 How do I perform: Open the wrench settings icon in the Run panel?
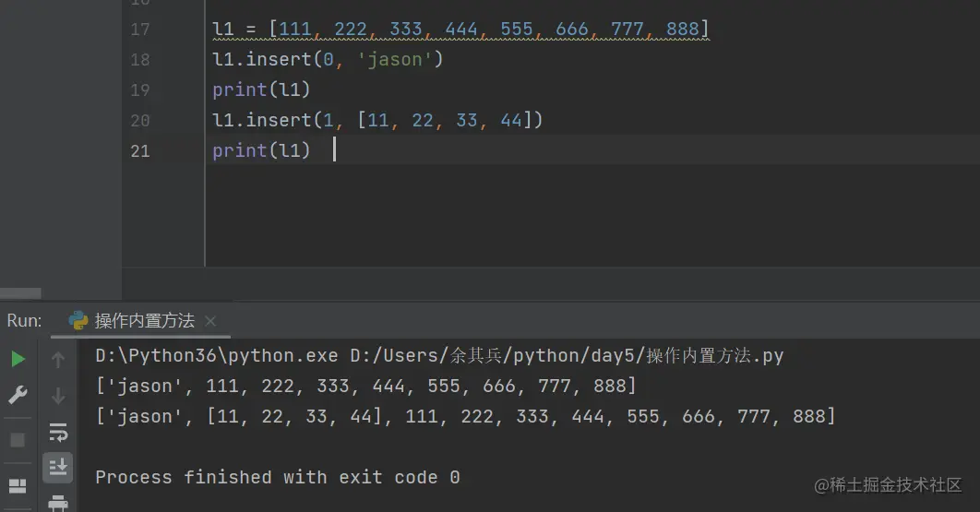(18, 395)
